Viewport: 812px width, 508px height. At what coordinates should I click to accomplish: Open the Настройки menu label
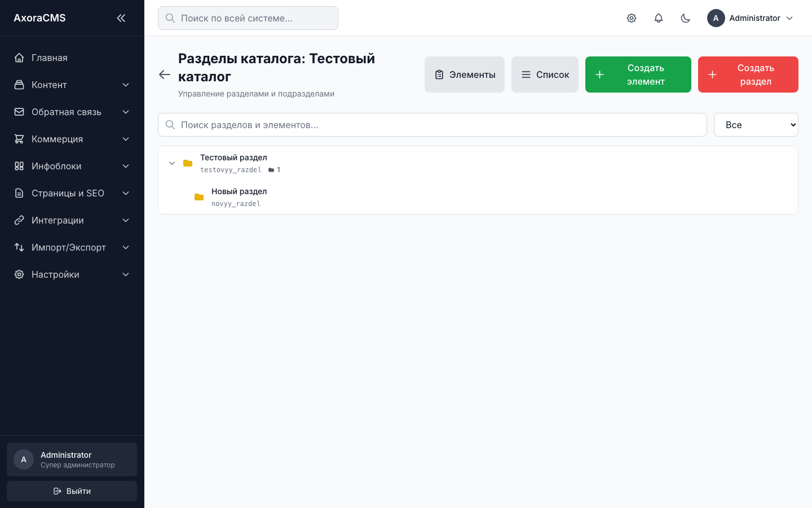[x=55, y=274]
